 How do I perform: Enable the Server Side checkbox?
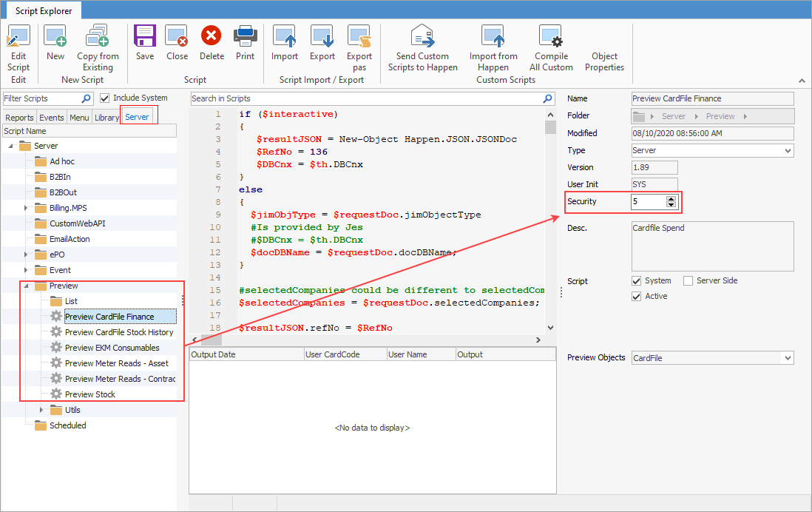pyautogui.click(x=688, y=280)
